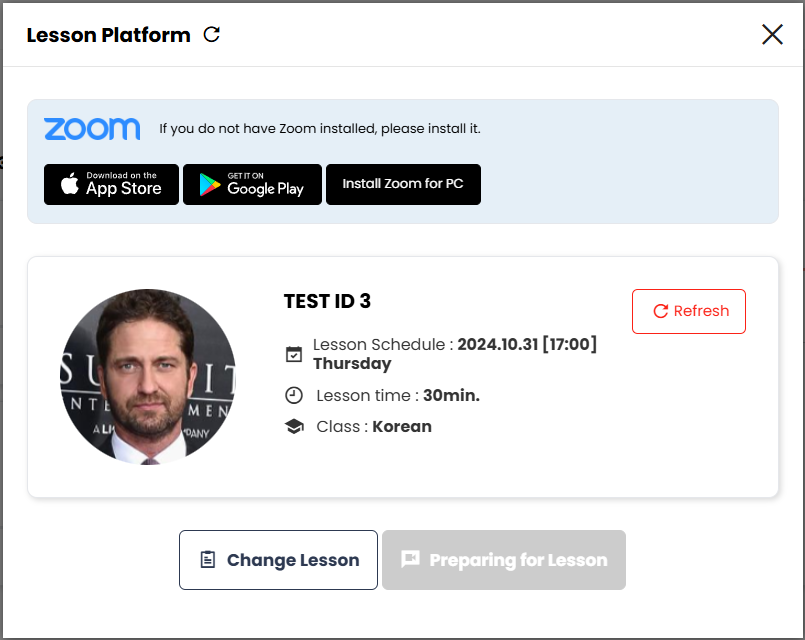
Task: Click the Zoom logo in the banner
Action: pos(92,129)
